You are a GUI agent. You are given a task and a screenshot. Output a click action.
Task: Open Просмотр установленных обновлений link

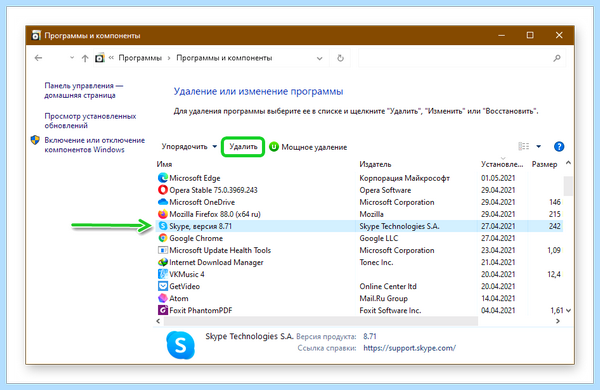tap(90, 121)
